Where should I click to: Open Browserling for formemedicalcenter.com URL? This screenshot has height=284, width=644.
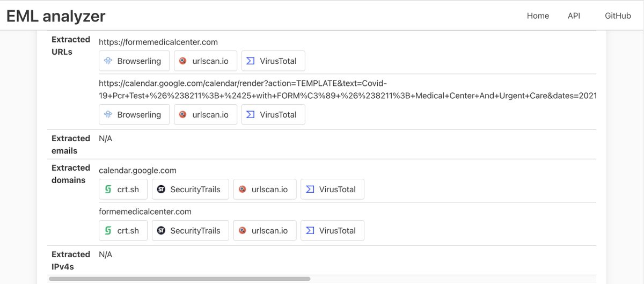coord(134,61)
